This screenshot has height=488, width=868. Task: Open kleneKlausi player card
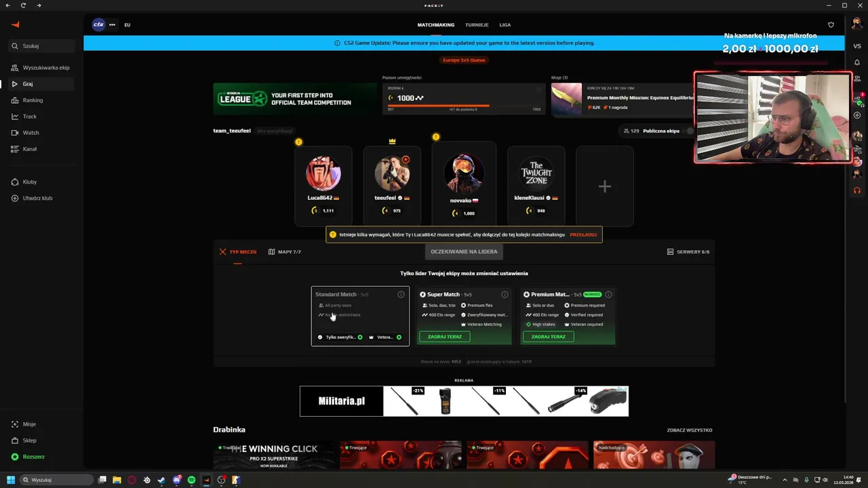(x=536, y=186)
